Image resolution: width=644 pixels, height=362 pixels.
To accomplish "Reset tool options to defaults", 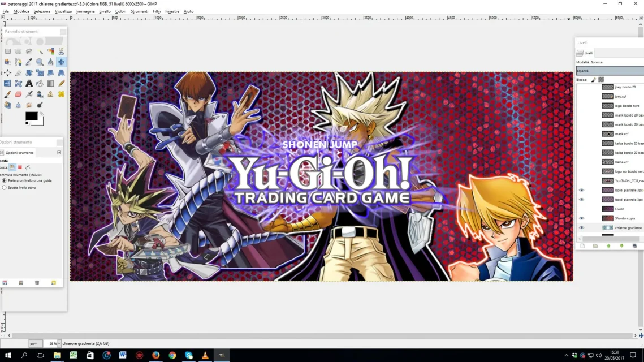I will pyautogui.click(x=53, y=283).
